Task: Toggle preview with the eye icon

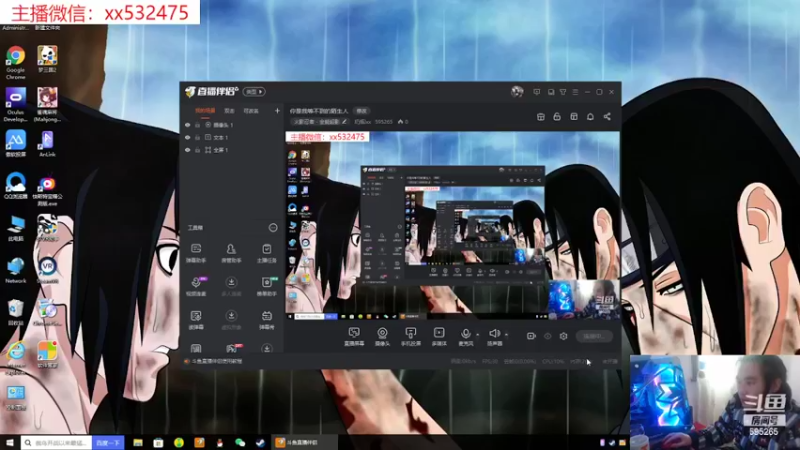Action: tap(547, 336)
